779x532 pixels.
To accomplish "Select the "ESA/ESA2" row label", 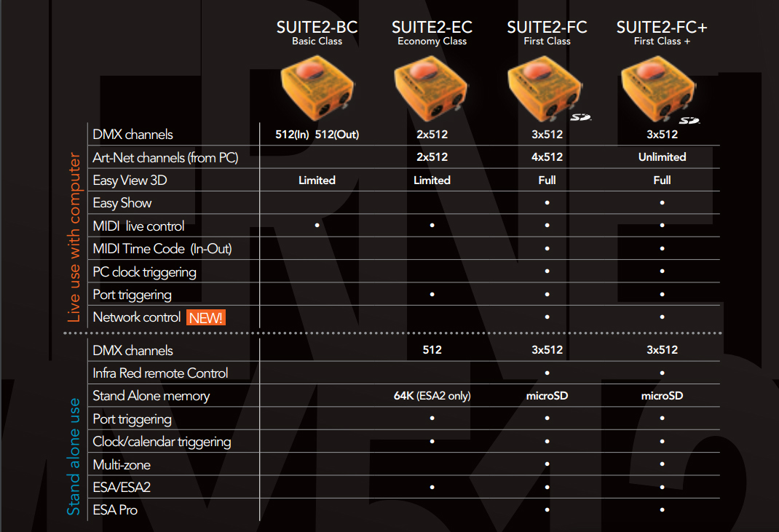I will pos(122,488).
